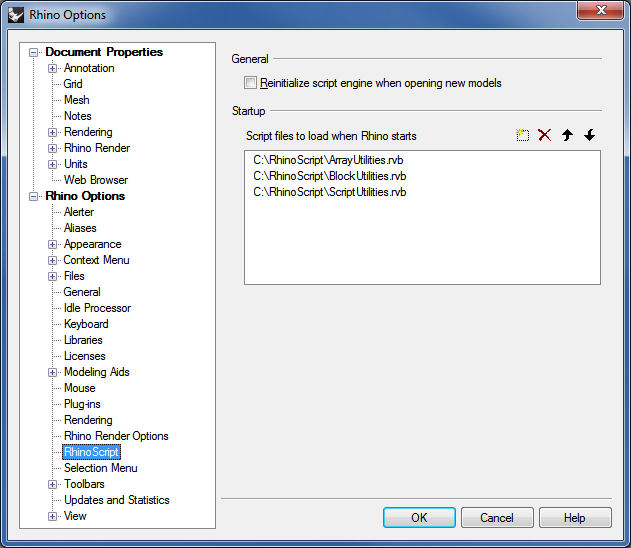
Task: Expand the View node
Action: [x=52, y=517]
